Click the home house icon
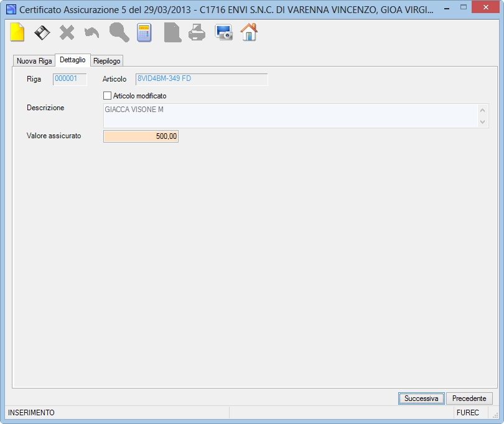Image resolution: width=504 pixels, height=424 pixels. 249,32
